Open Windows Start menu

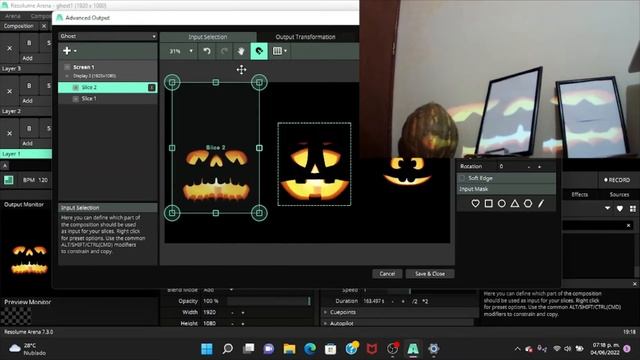point(207,349)
